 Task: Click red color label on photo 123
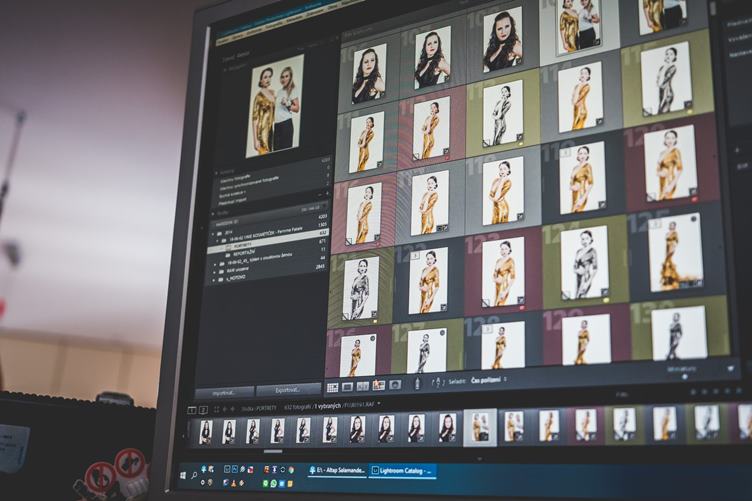521,307
